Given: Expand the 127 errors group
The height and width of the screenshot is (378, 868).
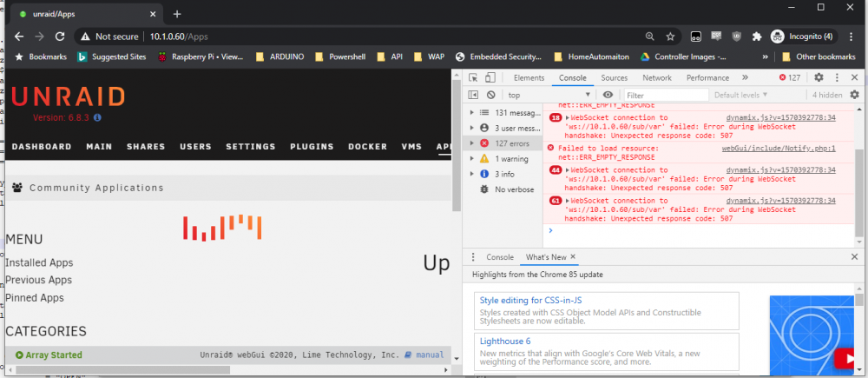Looking at the screenshot, I should point(471,143).
